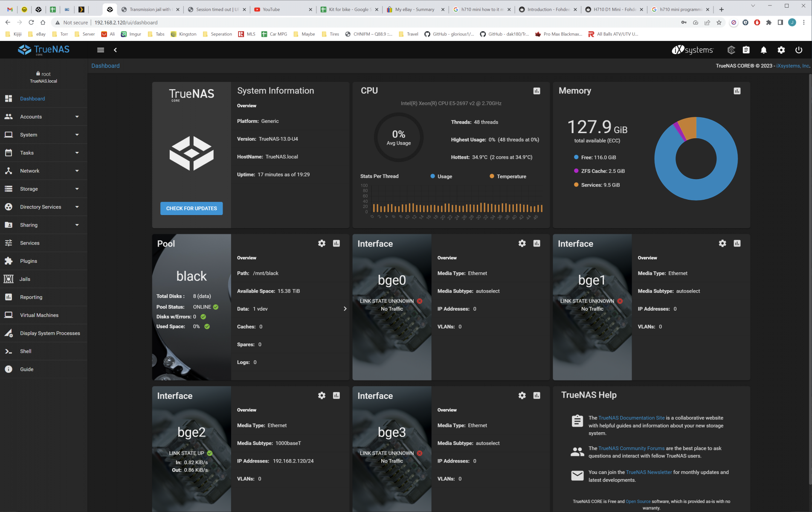The width and height of the screenshot is (812, 512).
Task: Click the power icon in header
Action: pos(799,50)
